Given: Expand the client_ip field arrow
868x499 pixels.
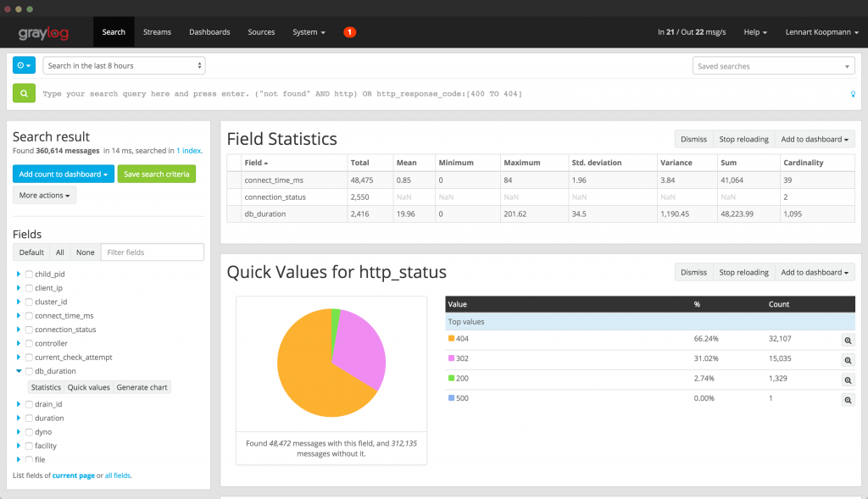Looking at the screenshot, I should 19,288.
